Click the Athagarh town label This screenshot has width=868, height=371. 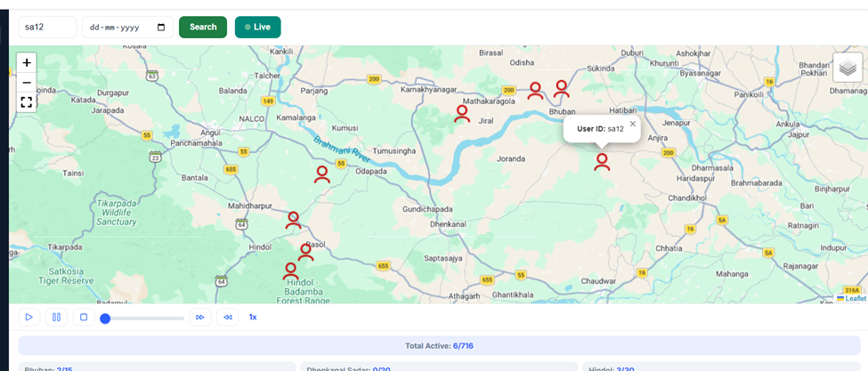pyautogui.click(x=465, y=295)
